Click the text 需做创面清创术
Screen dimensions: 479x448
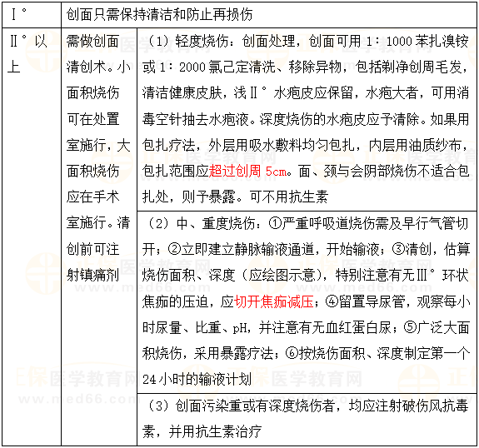(98, 54)
